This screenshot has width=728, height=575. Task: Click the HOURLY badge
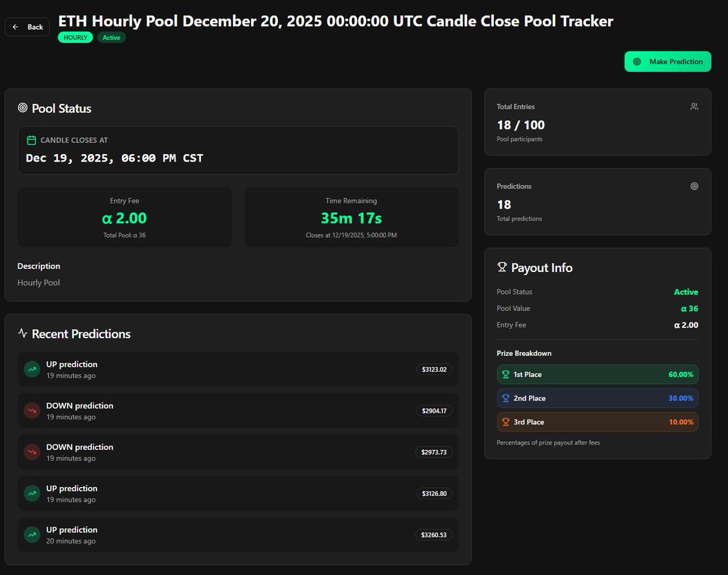tap(76, 38)
